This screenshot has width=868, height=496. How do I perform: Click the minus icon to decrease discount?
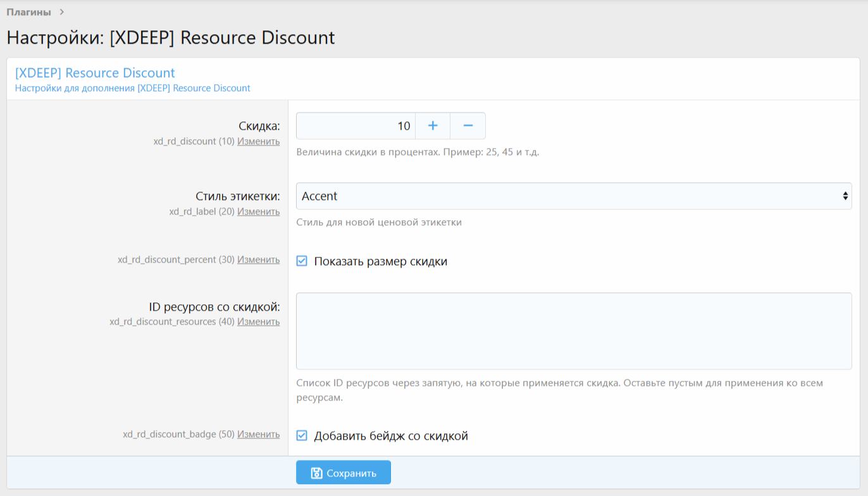468,126
